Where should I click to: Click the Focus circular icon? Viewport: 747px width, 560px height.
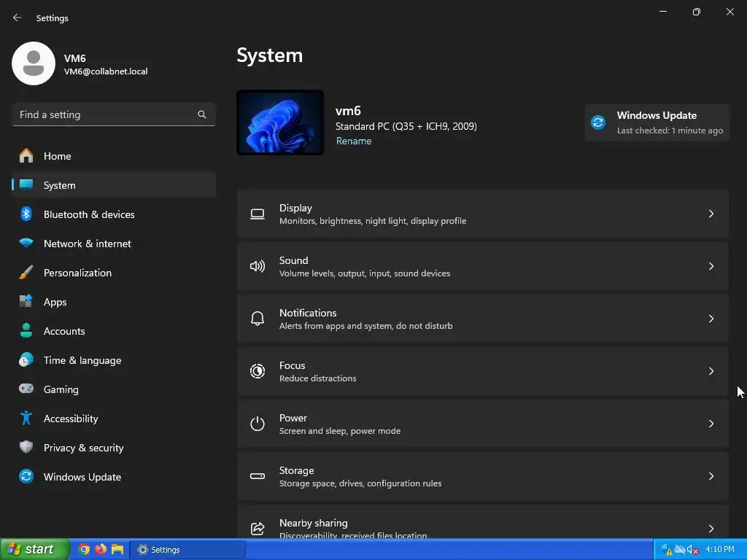(x=258, y=371)
